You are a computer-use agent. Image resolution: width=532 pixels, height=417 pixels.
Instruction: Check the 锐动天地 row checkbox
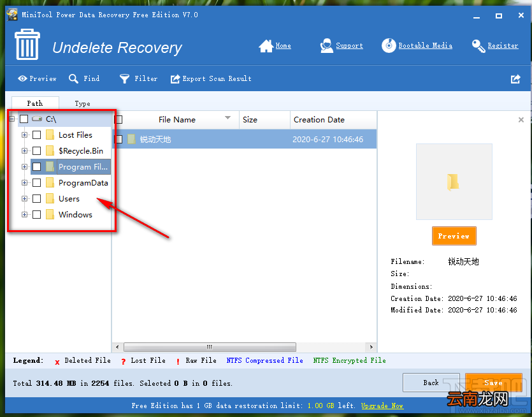pos(118,139)
